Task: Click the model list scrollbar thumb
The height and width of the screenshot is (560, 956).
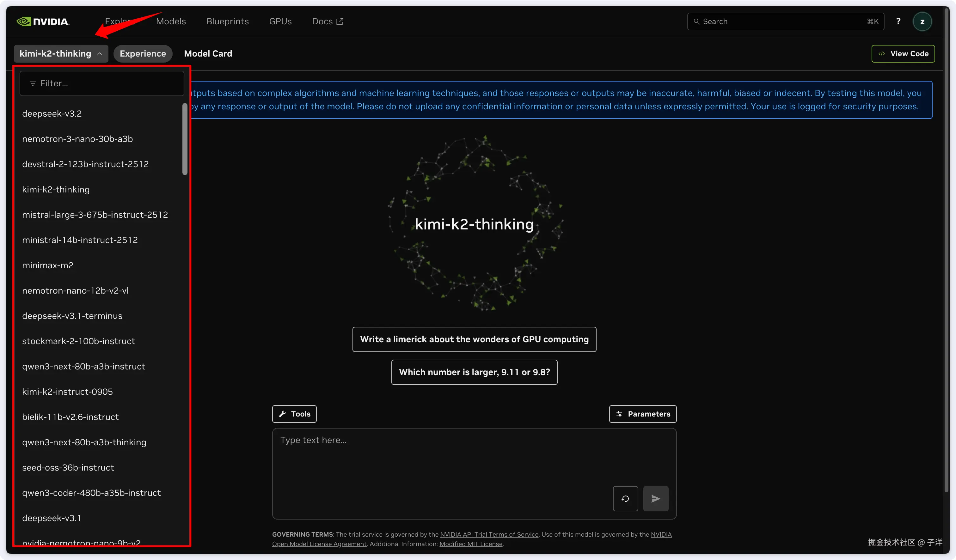Action: 185,139
